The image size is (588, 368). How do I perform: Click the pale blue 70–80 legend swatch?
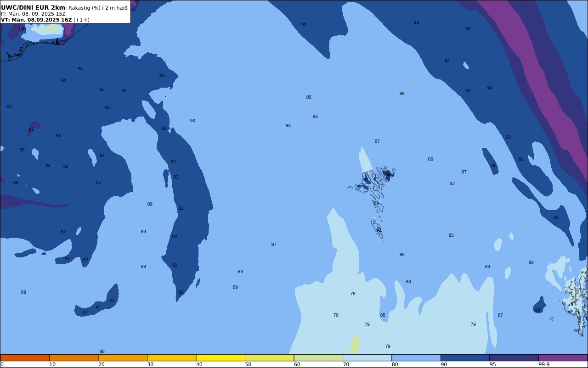click(x=367, y=357)
